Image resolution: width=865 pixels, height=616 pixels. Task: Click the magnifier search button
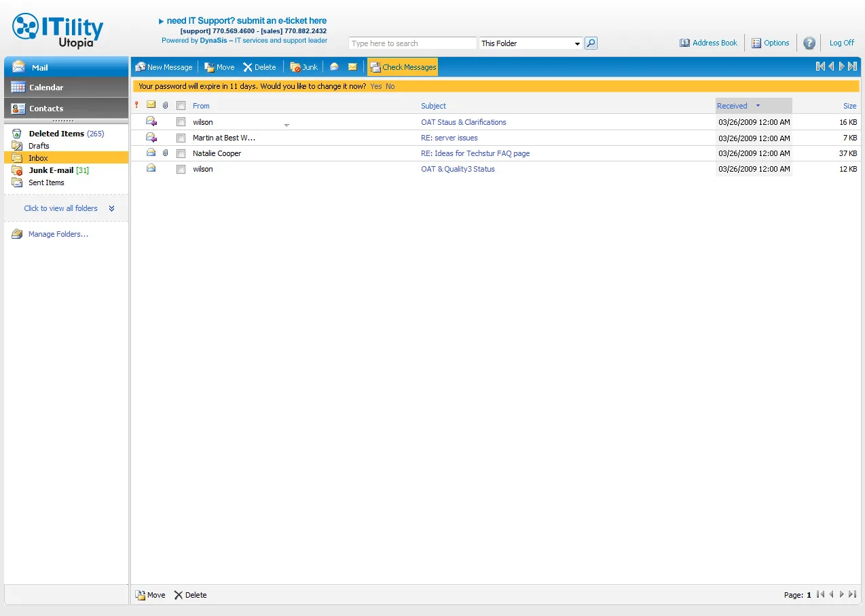click(x=591, y=43)
